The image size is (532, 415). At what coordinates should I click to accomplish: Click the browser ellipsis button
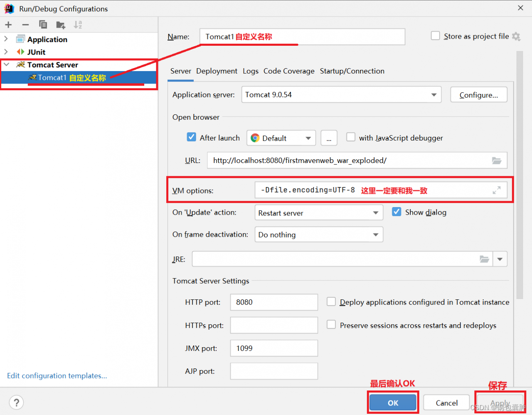[x=329, y=138]
